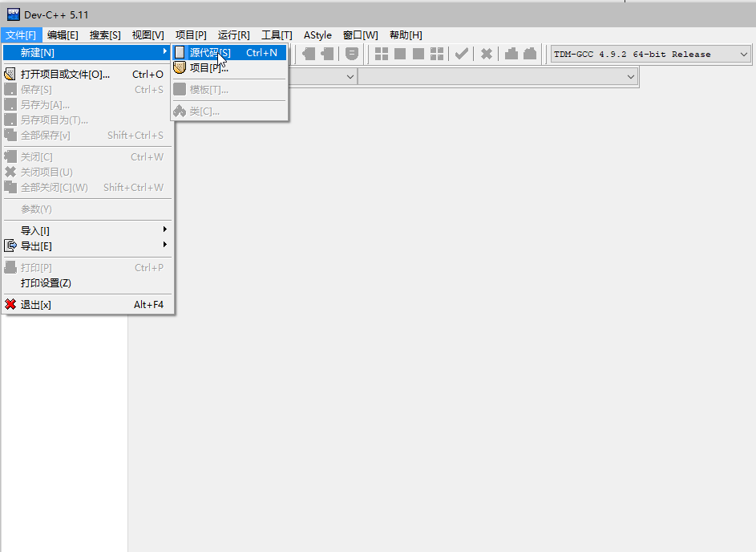
Task: Open the 编辑[E] menu
Action: tap(63, 34)
